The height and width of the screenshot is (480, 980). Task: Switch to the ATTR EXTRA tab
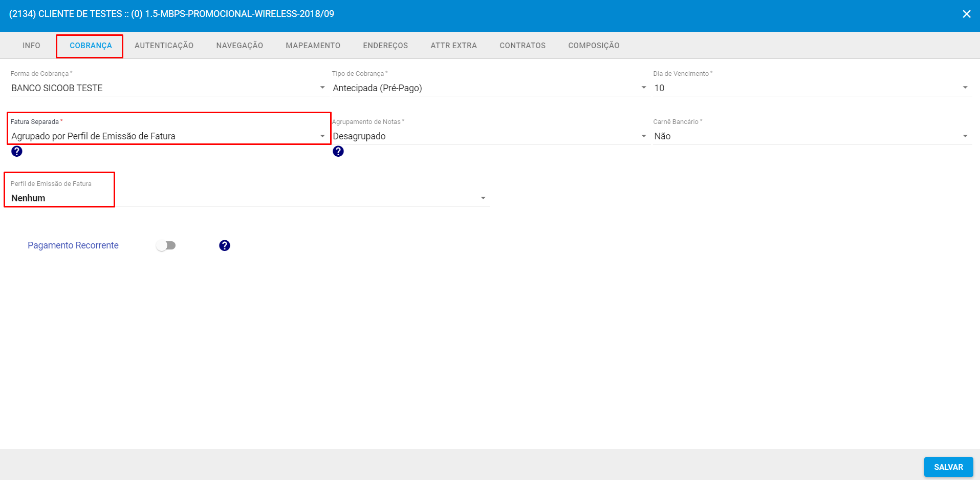pos(453,46)
